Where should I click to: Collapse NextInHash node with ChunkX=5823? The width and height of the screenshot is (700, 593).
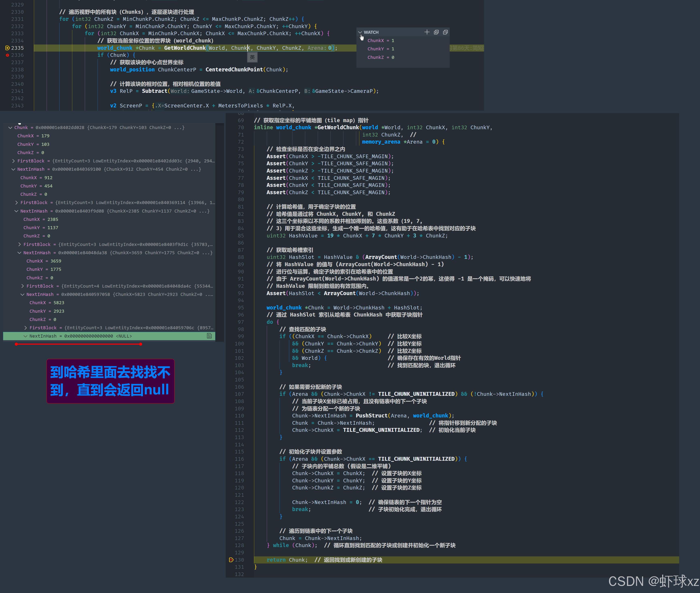(x=22, y=294)
